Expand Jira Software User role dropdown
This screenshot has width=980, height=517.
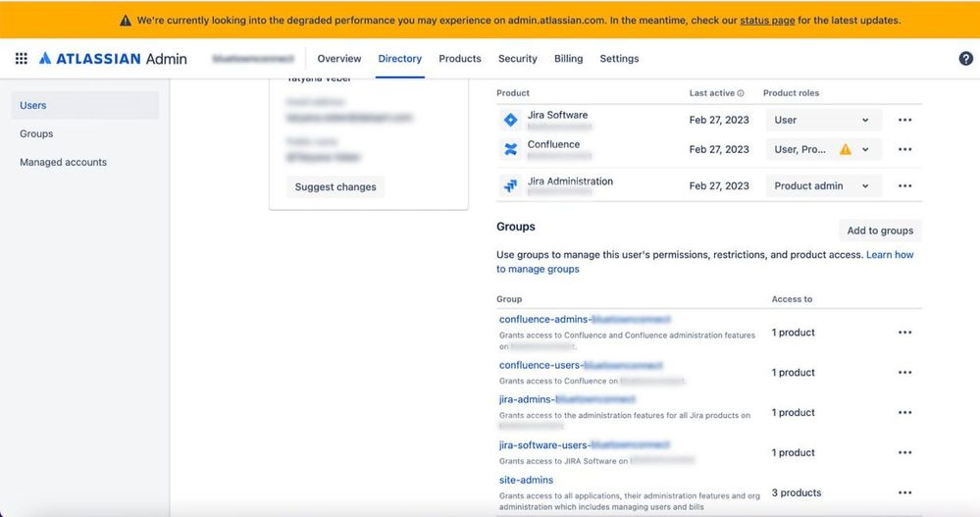[x=824, y=120]
